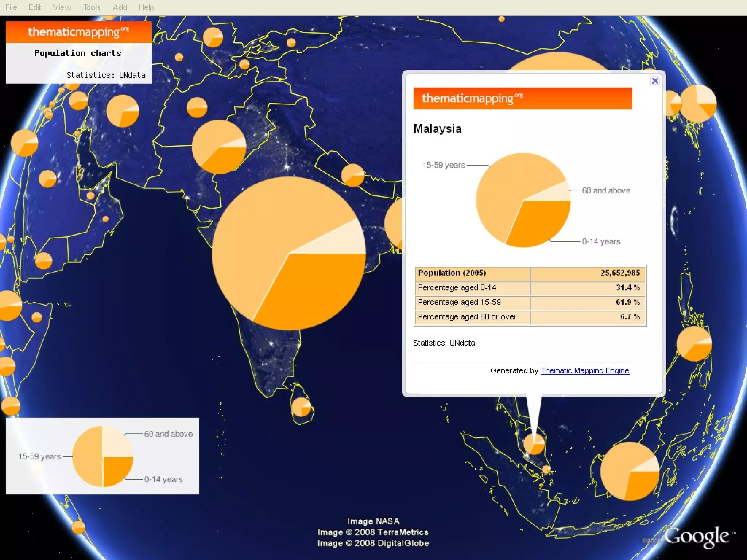Click the Iran pie chart marker
The width and height of the screenshot is (747, 560).
(x=123, y=111)
